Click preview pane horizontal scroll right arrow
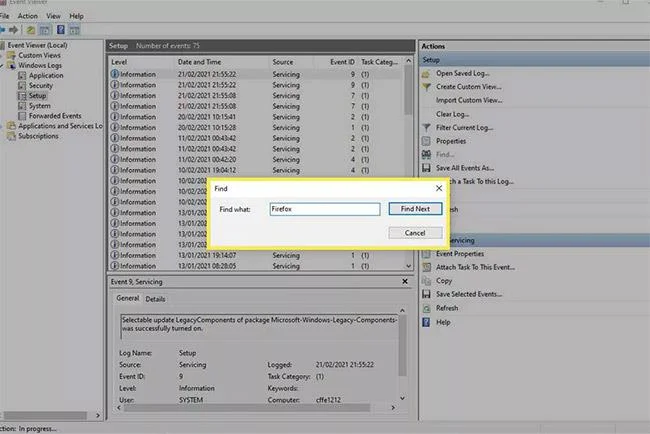The image size is (650, 434). pos(393,408)
